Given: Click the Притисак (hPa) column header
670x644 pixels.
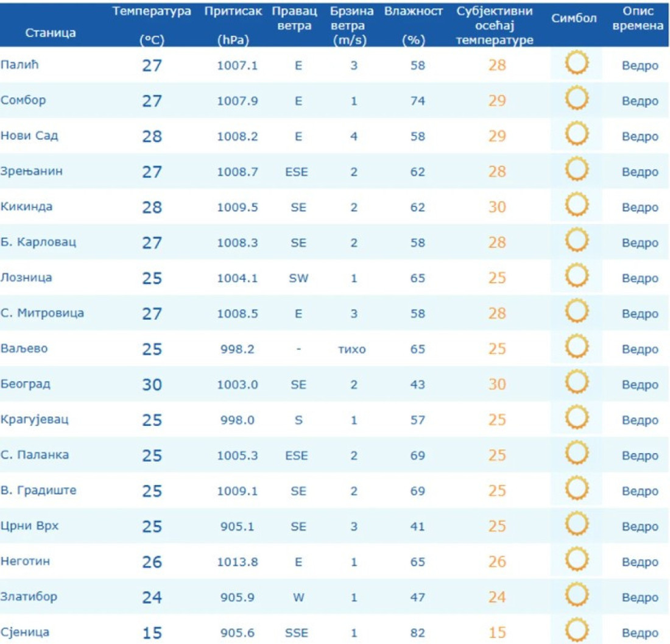Looking at the screenshot, I should tap(233, 25).
